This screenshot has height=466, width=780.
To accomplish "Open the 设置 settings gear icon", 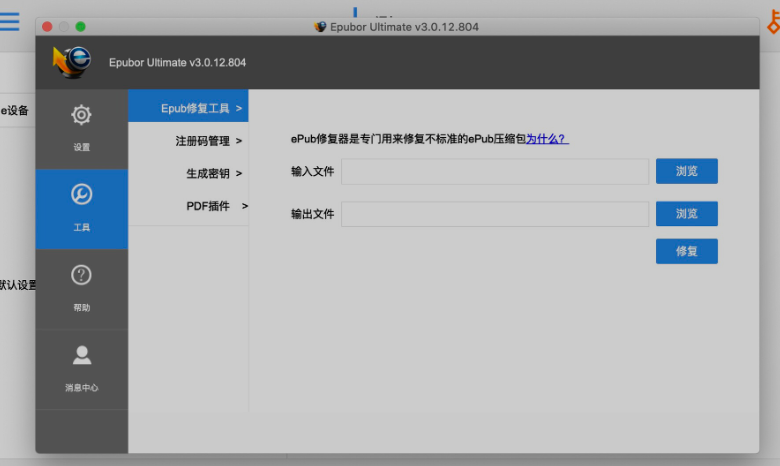I will coord(81,115).
